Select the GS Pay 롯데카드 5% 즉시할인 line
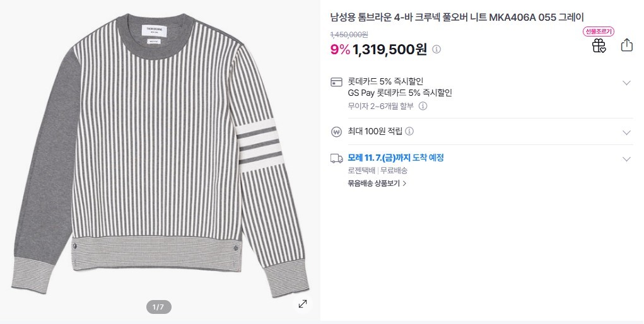The height and width of the screenshot is (324, 644). [400, 93]
